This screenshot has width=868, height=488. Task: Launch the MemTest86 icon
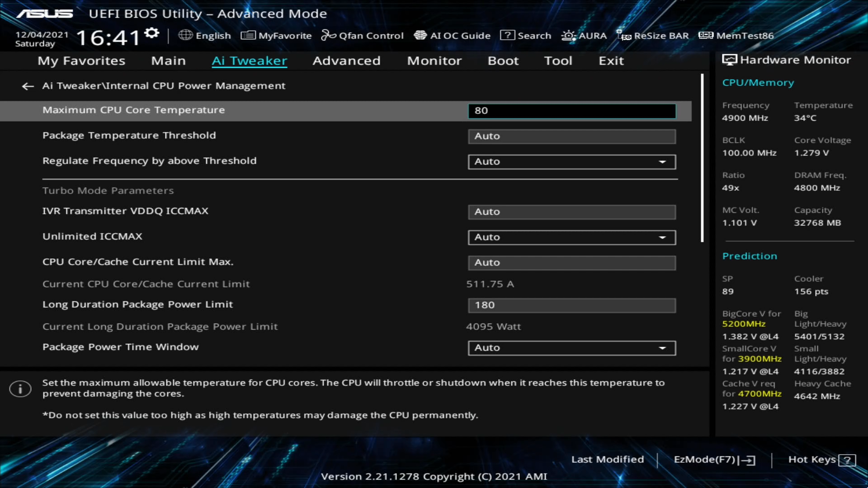coord(706,35)
